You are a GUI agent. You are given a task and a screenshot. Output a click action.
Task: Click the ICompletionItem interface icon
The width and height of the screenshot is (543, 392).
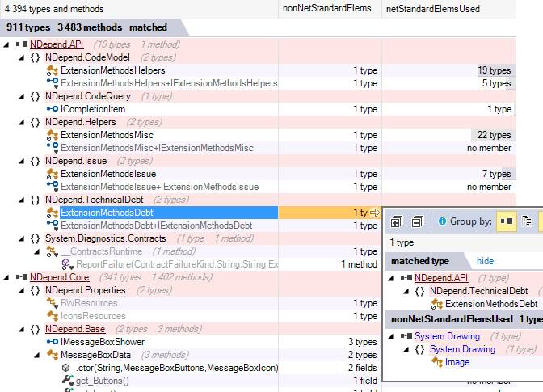click(x=53, y=109)
